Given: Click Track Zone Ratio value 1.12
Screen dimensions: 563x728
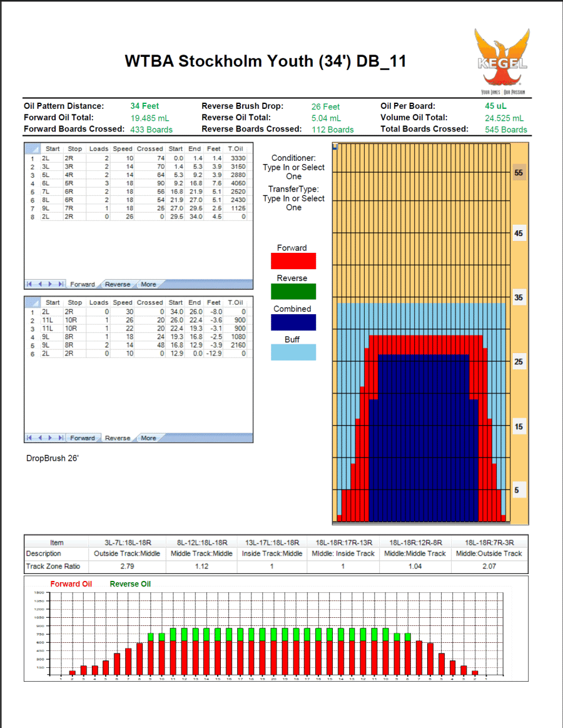Looking at the screenshot, I should [201, 567].
